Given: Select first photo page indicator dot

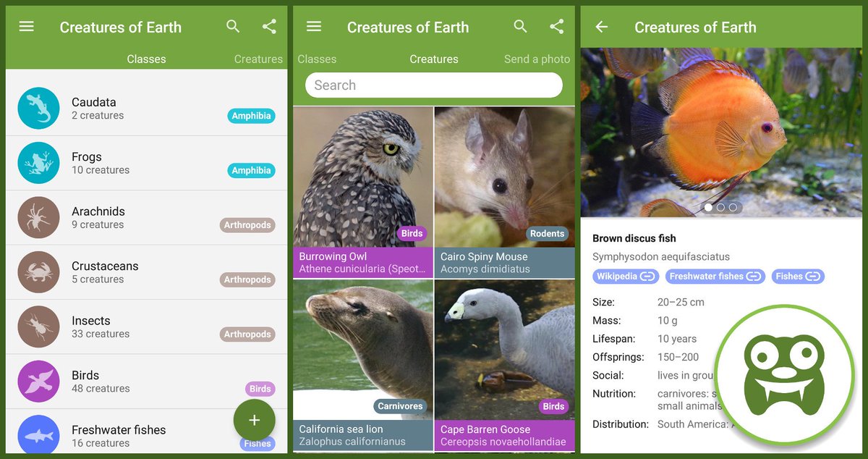Looking at the screenshot, I should point(708,207).
